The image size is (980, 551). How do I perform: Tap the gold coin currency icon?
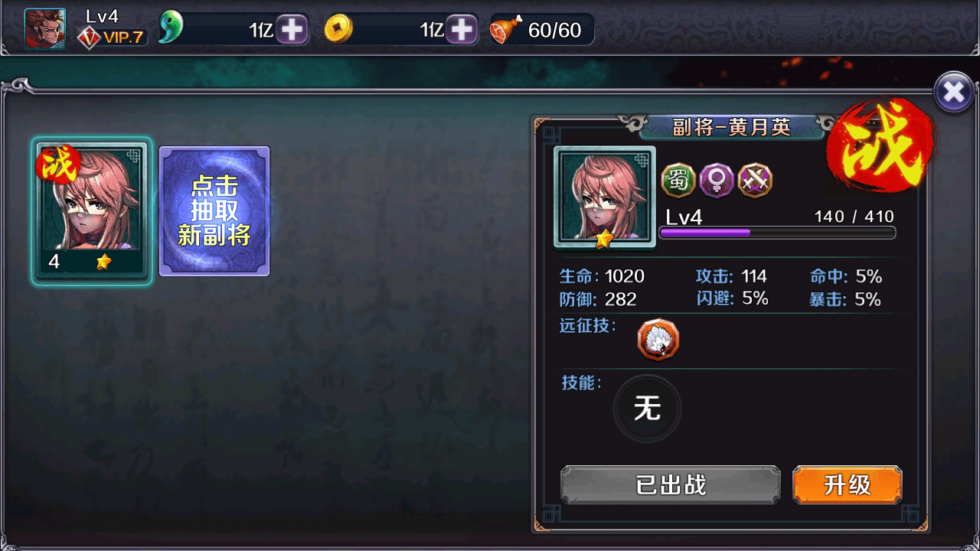pos(338,29)
